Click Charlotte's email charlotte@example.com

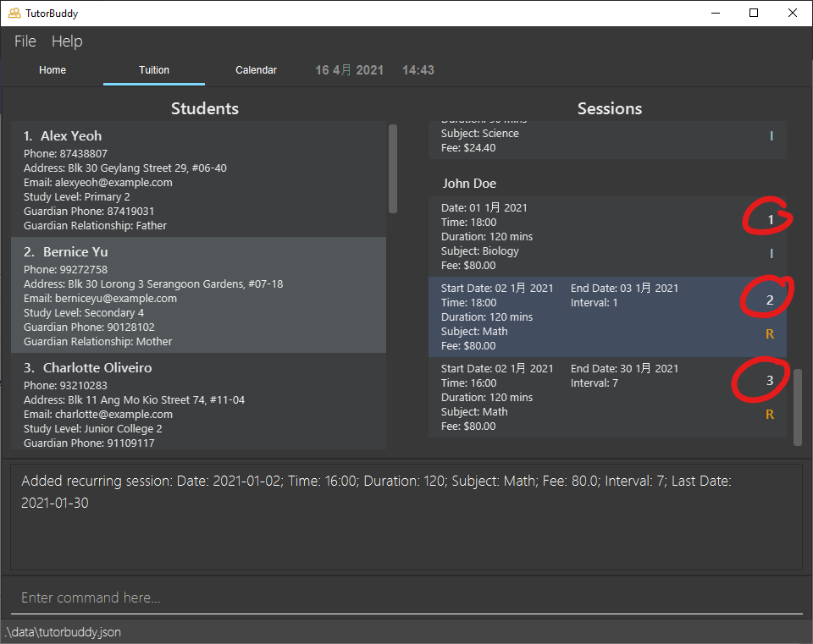(98, 415)
